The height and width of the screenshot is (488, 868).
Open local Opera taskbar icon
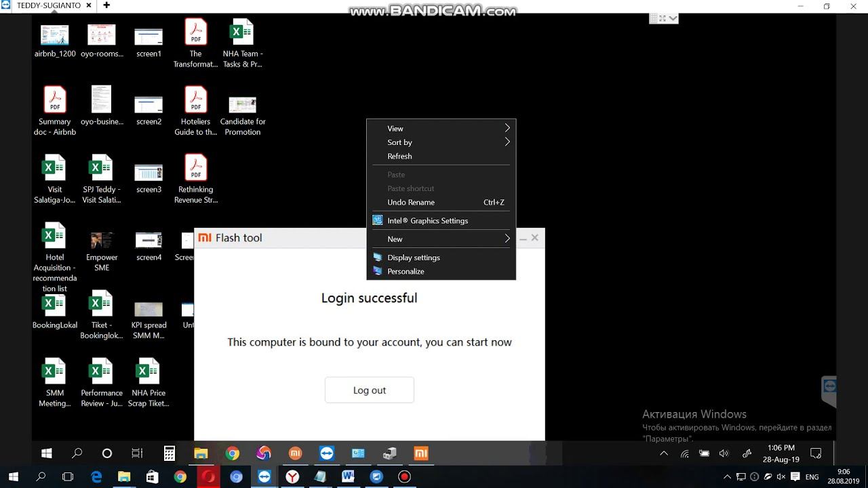pos(208,476)
